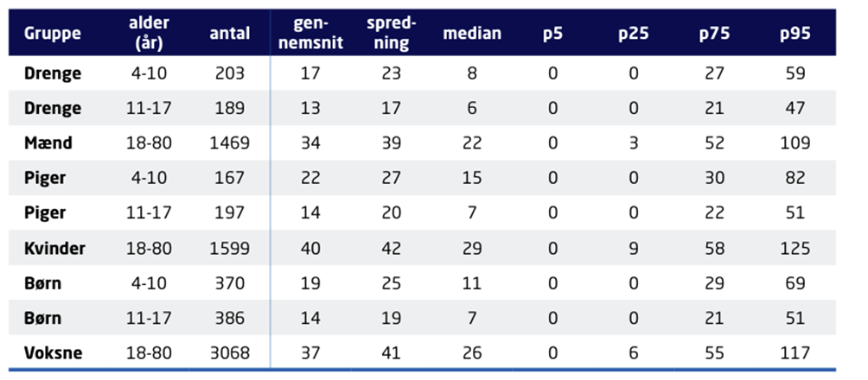Select the p5 column header

[x=552, y=34]
